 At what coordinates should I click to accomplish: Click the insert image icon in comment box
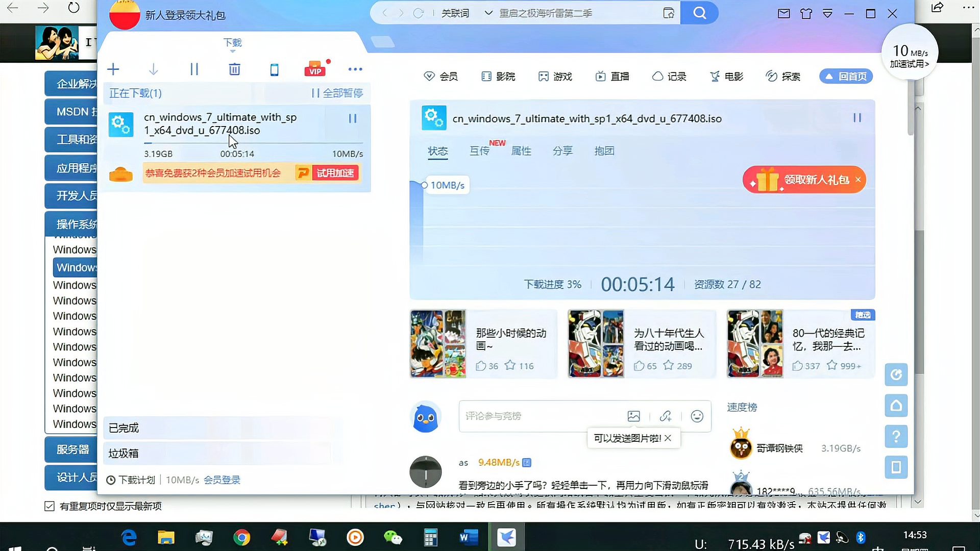point(633,416)
